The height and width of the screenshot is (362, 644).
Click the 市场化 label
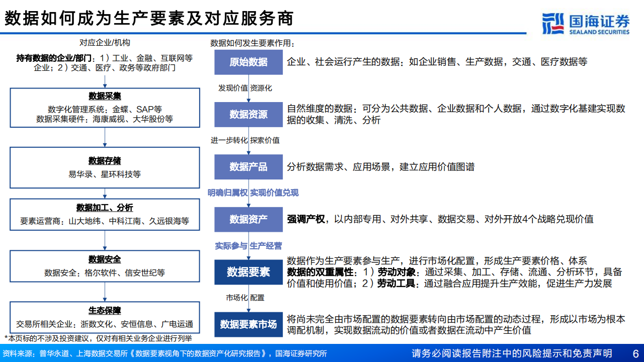[236, 298]
